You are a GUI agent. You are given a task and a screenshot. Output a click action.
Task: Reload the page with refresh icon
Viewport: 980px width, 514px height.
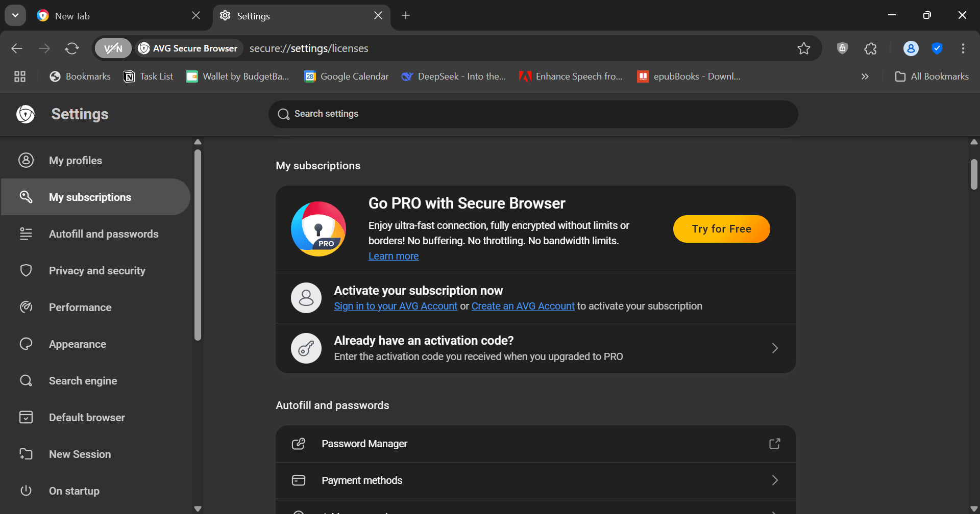(72, 48)
